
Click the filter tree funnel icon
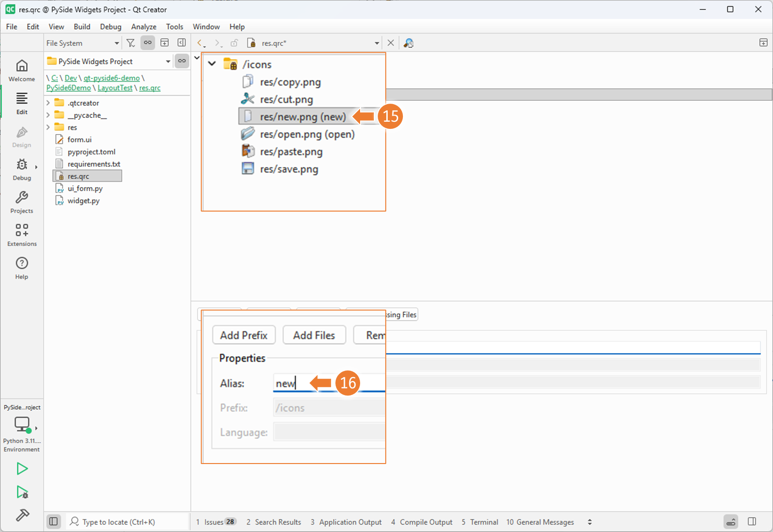130,43
